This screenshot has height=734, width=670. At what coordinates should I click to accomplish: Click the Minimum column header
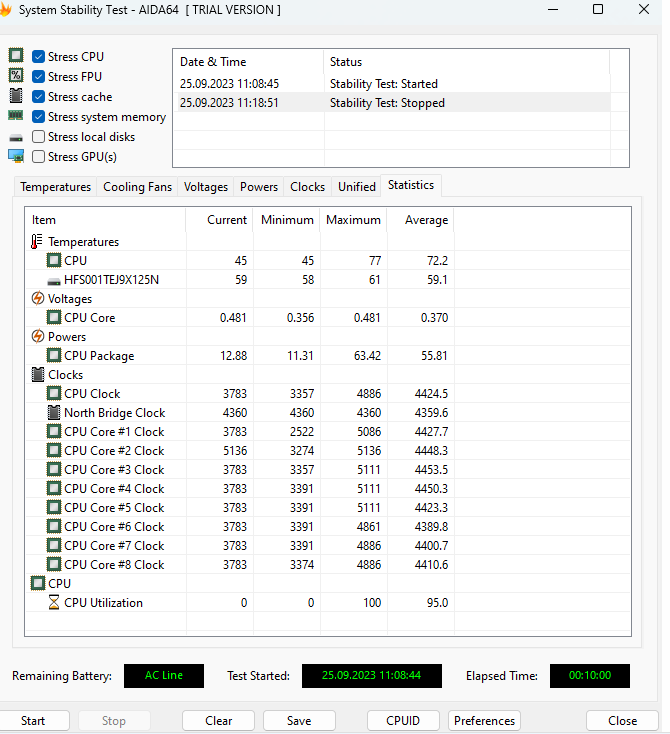pos(287,220)
